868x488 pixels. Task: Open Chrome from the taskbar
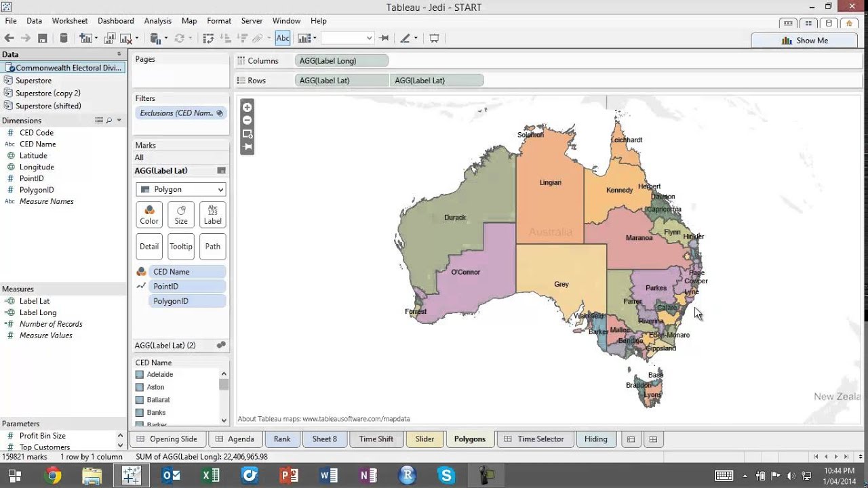point(53,476)
